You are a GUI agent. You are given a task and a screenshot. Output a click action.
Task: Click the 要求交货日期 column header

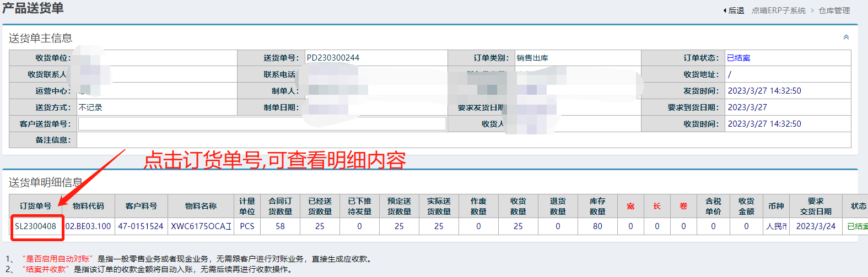tap(816, 206)
